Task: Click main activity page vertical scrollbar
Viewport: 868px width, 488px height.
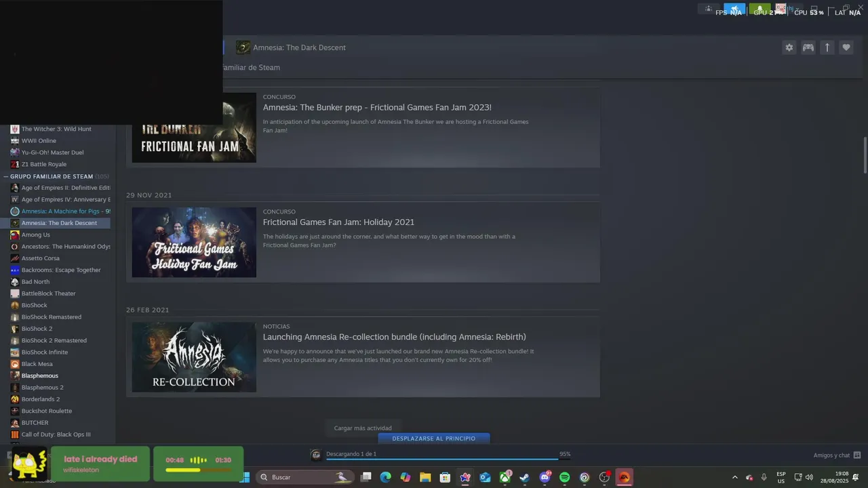Action: 865,155
